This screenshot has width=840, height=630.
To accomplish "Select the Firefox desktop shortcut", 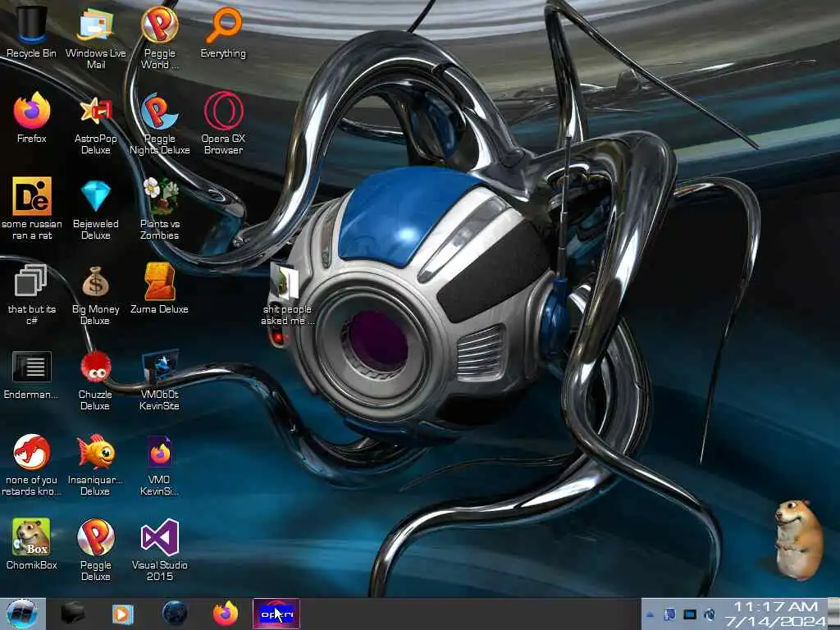I will pos(32,117).
